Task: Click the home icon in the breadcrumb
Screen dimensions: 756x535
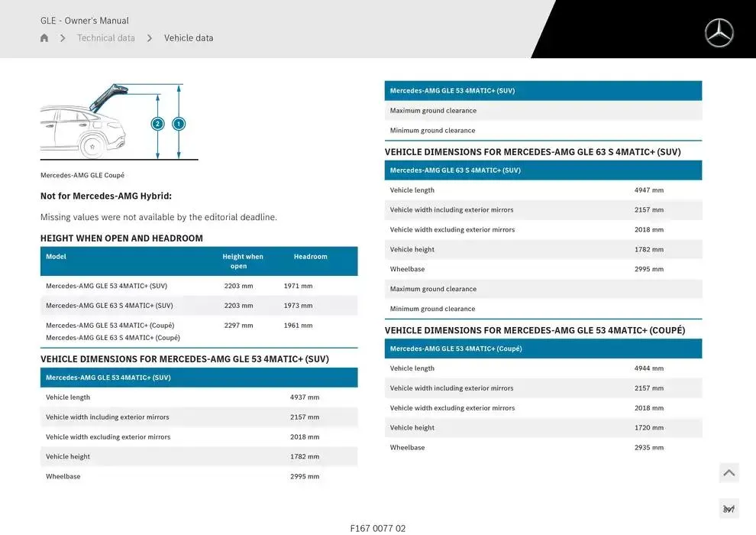Action: pyautogui.click(x=44, y=38)
